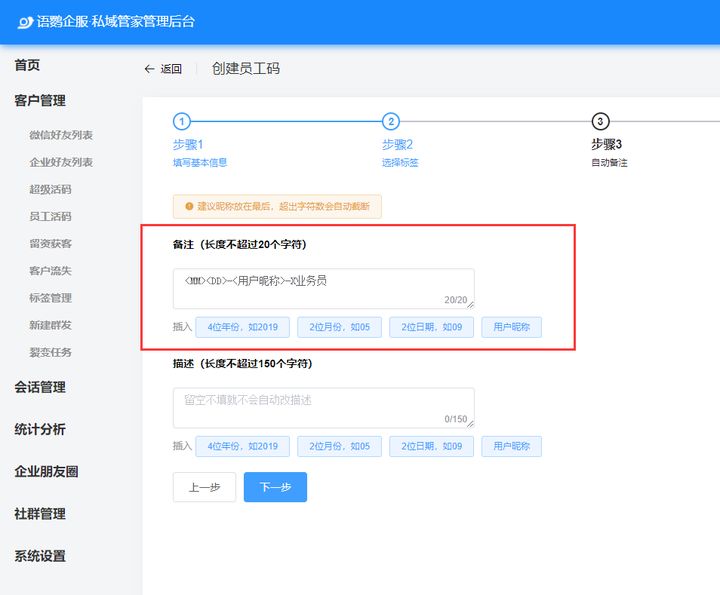Open 首页 in the sidebar
The image size is (720, 595).
point(28,65)
